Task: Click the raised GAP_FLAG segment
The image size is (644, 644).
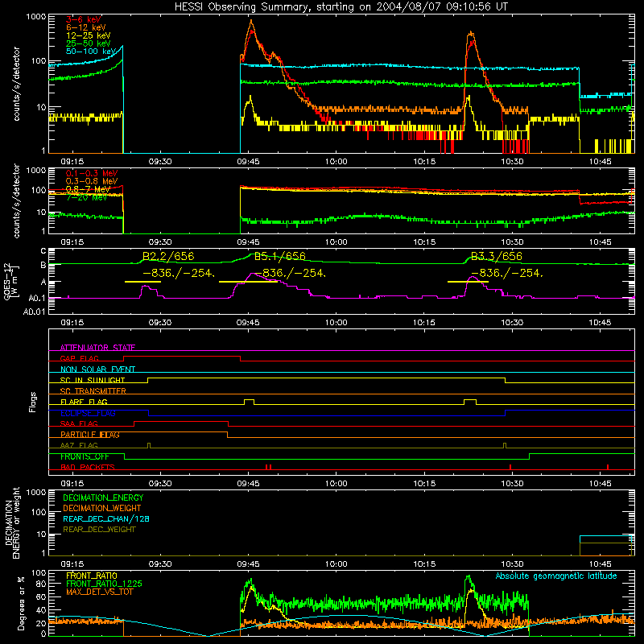Action: [x=182, y=357]
